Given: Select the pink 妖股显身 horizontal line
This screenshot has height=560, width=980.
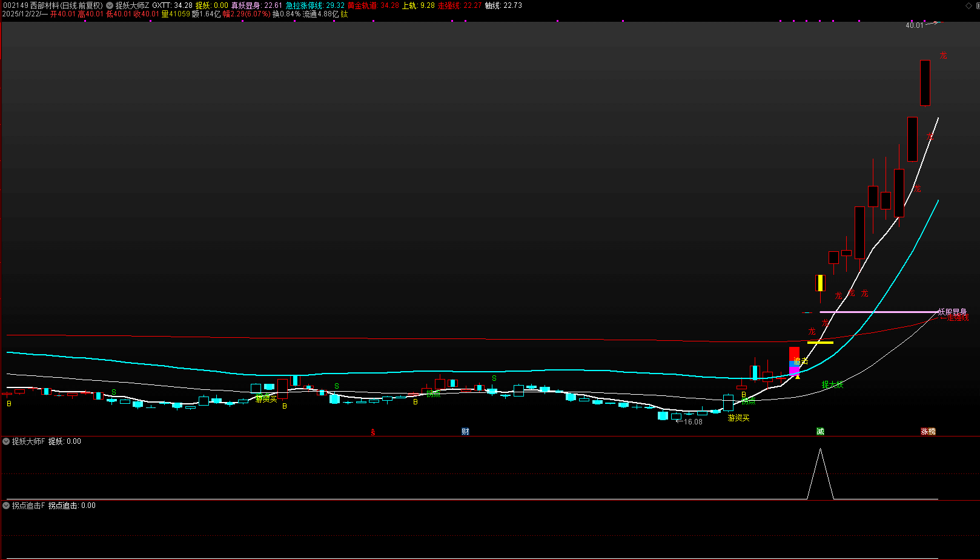Looking at the screenshot, I should [x=878, y=312].
